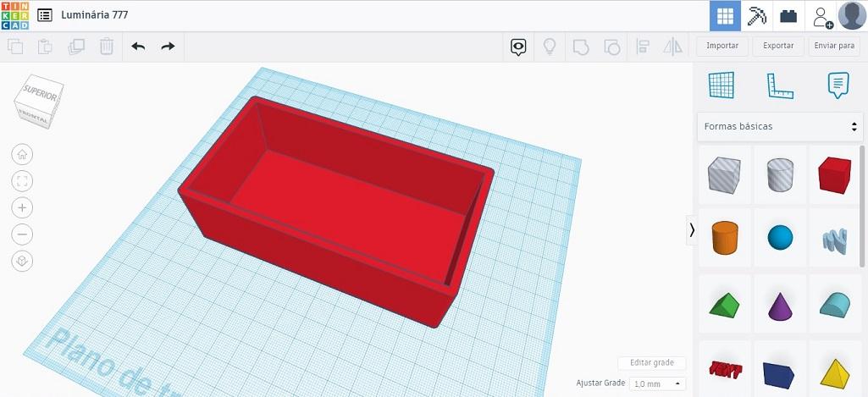Pick the striped Cylinder hole shape
The width and height of the screenshot is (868, 397).
pos(780,174)
